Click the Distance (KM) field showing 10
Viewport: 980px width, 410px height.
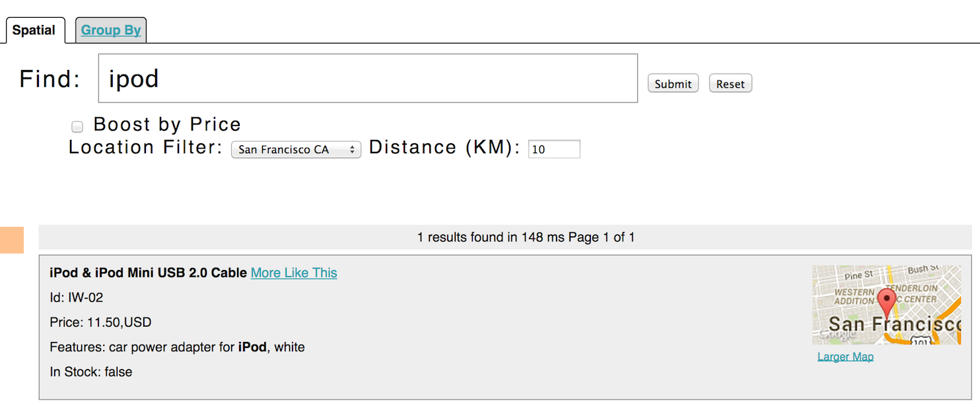554,149
